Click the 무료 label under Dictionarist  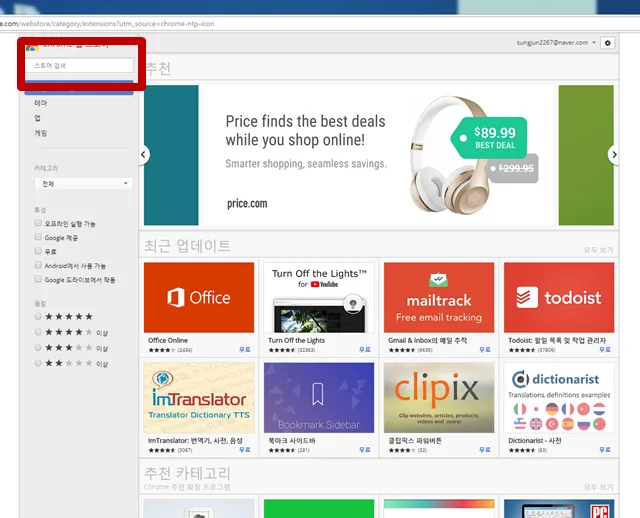coord(605,450)
